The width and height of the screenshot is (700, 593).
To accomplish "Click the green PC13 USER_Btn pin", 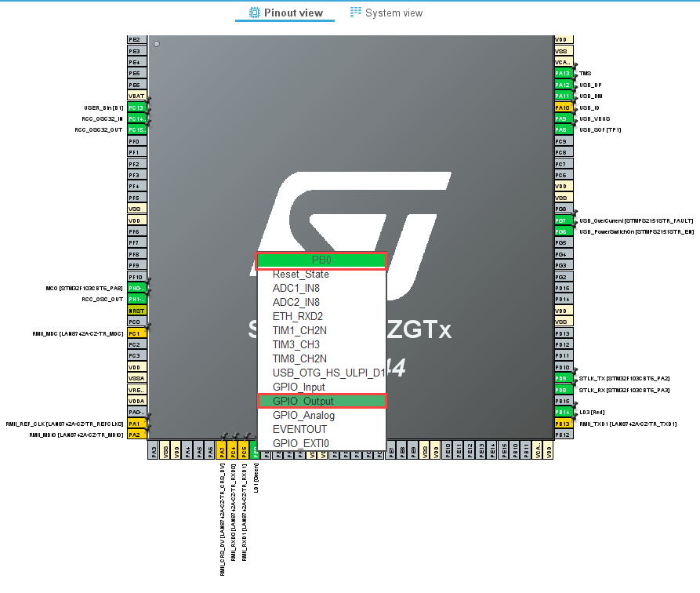I will coord(136,107).
